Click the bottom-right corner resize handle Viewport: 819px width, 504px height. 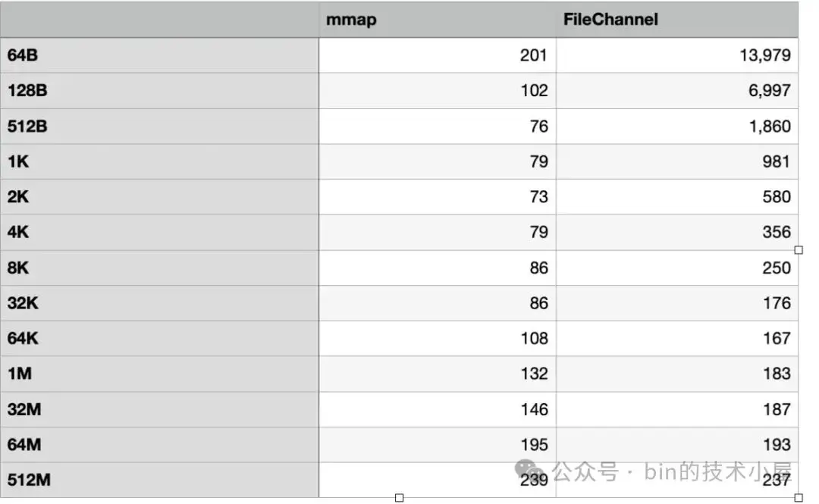coord(799,498)
